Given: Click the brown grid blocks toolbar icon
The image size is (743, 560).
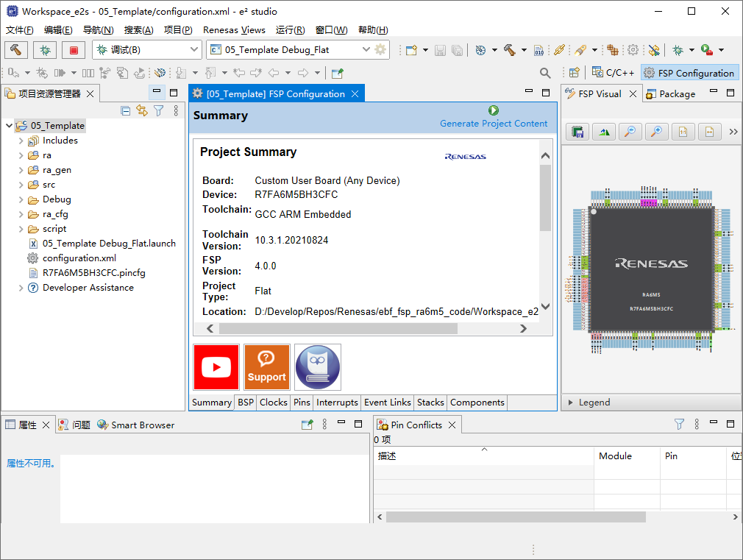Looking at the screenshot, I should click(613, 50).
